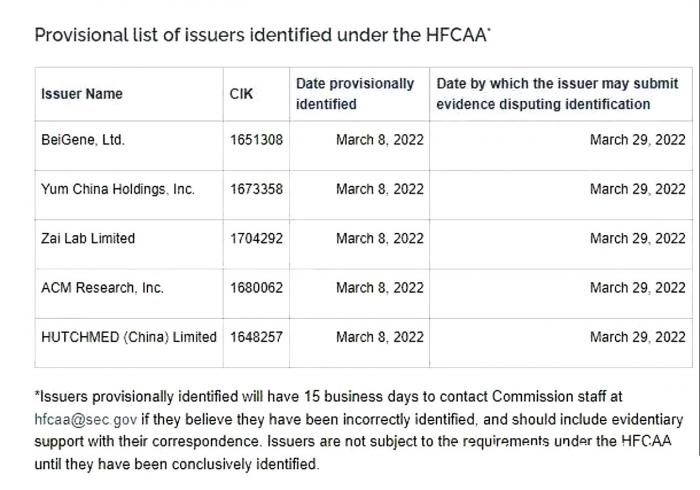
Task: Click the Date provisionally identified header
Action: pos(355,94)
